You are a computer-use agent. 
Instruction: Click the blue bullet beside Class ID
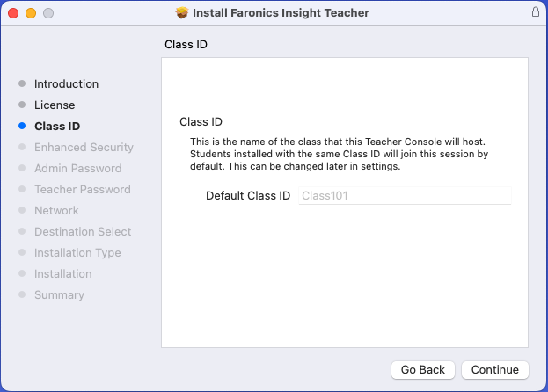(22, 127)
